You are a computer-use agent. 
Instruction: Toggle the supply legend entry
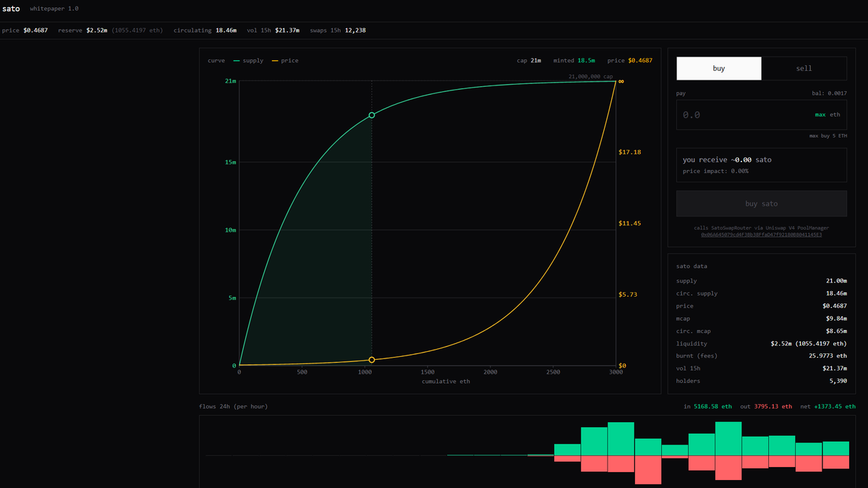[248, 61]
